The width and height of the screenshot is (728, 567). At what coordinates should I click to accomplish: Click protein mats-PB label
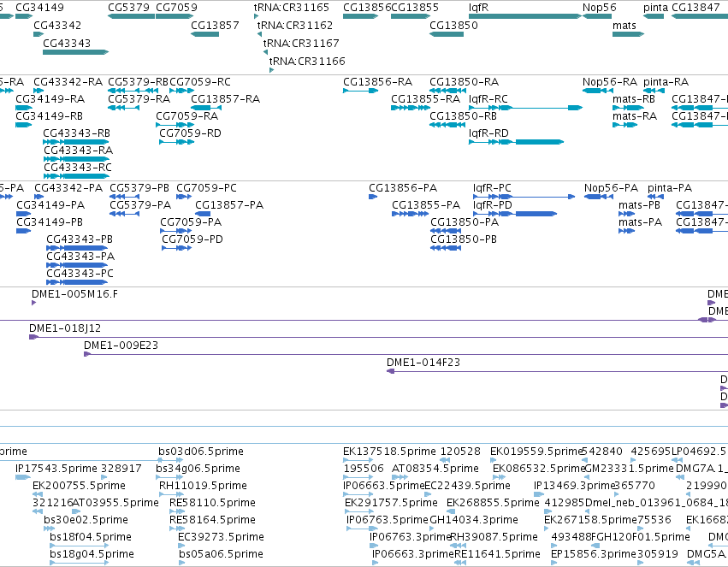pyautogui.click(x=639, y=205)
